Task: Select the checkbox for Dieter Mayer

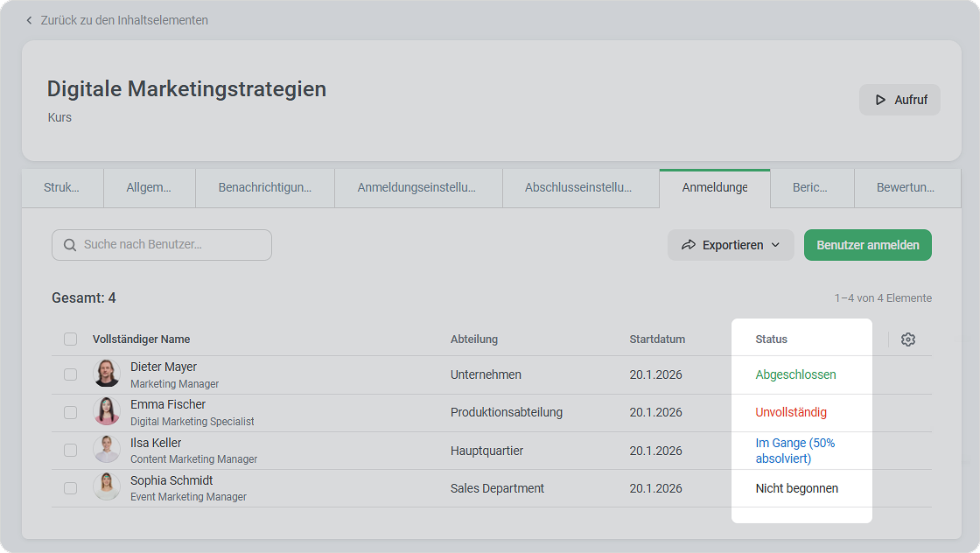Action: click(x=71, y=374)
